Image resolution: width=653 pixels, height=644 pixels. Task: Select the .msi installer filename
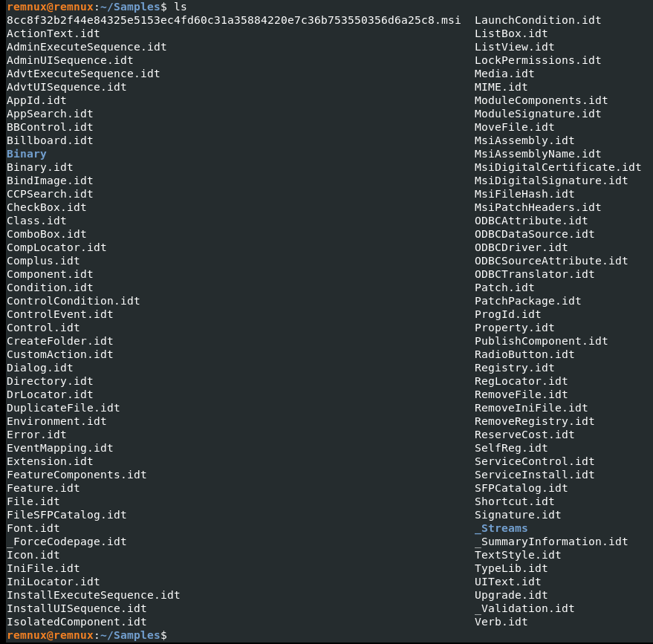coord(233,20)
